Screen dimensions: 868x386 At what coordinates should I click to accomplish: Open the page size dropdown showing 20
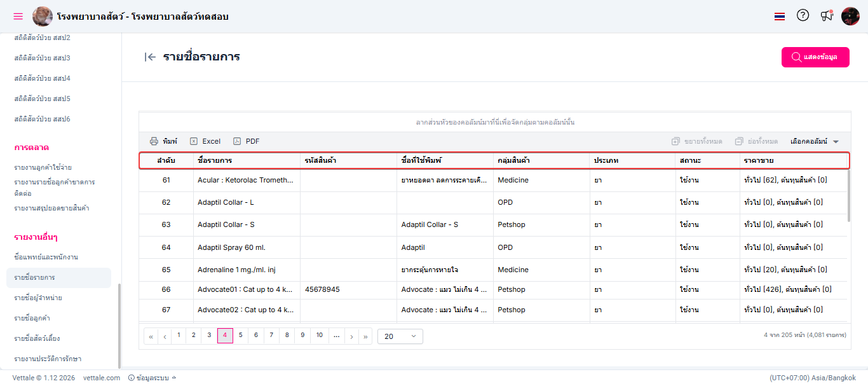click(x=400, y=336)
